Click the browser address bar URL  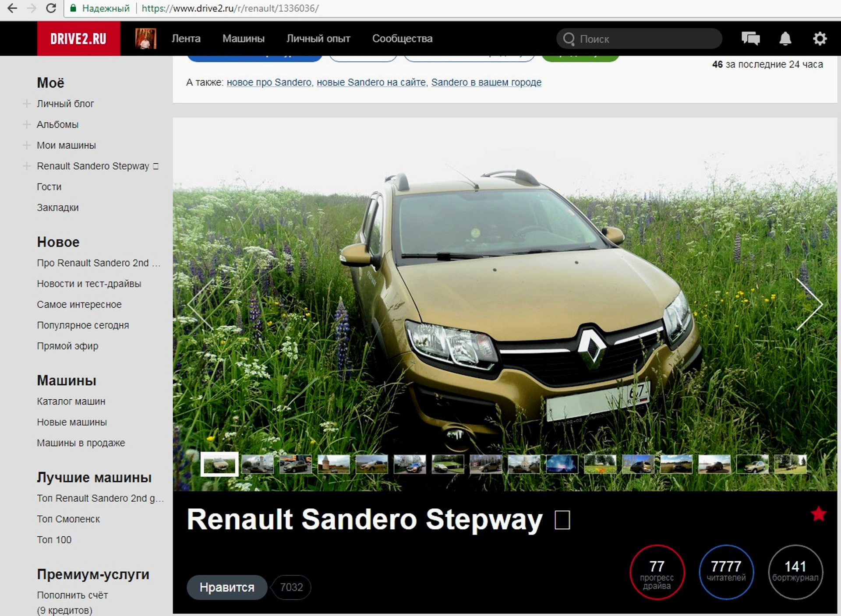pyautogui.click(x=230, y=8)
